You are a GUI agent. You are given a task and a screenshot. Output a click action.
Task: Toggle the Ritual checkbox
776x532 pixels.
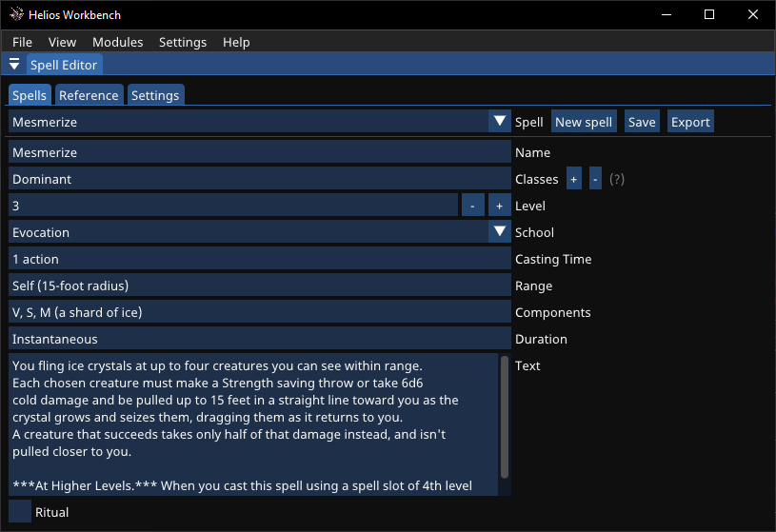(20, 512)
